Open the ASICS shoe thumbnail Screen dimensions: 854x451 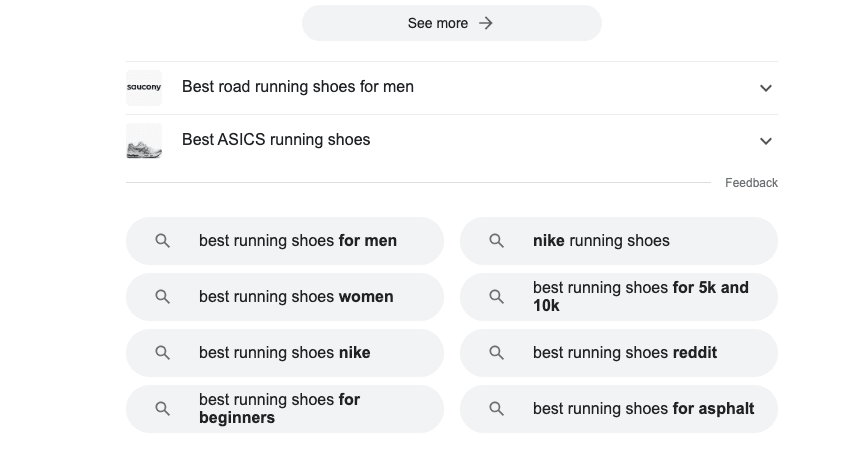pos(144,141)
